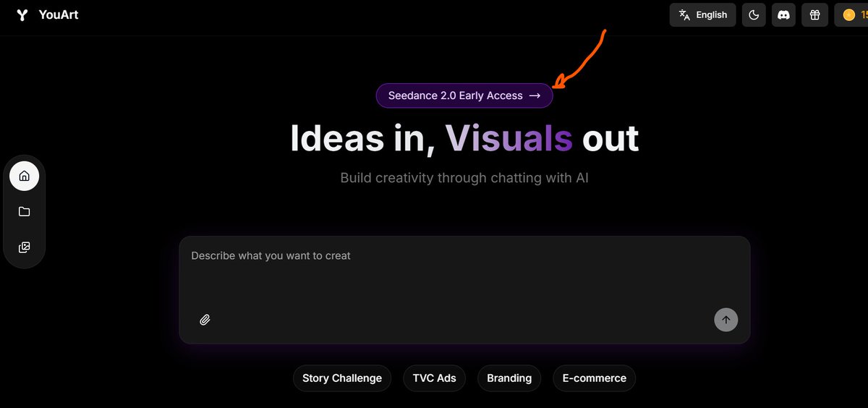Click the YouArt brand name text
This screenshot has height=408, width=868.
pos(59,14)
